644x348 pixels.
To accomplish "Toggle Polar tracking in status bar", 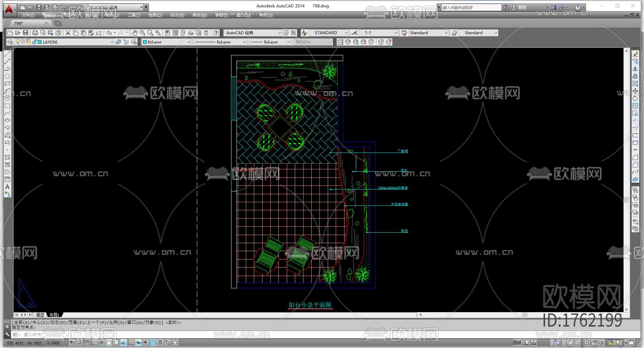I will (101, 343).
